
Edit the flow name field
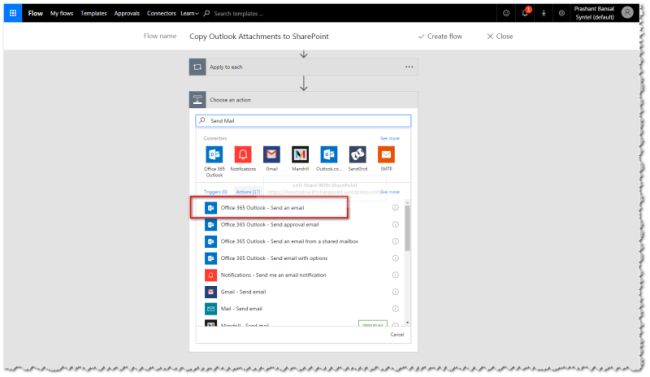click(259, 36)
